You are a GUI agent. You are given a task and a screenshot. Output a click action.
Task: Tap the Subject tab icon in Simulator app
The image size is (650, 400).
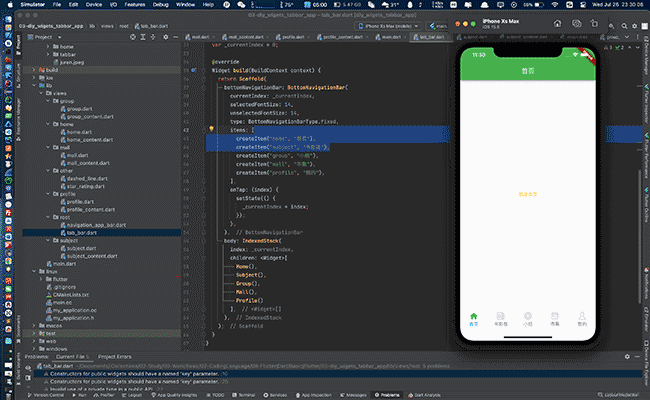[x=500, y=316]
